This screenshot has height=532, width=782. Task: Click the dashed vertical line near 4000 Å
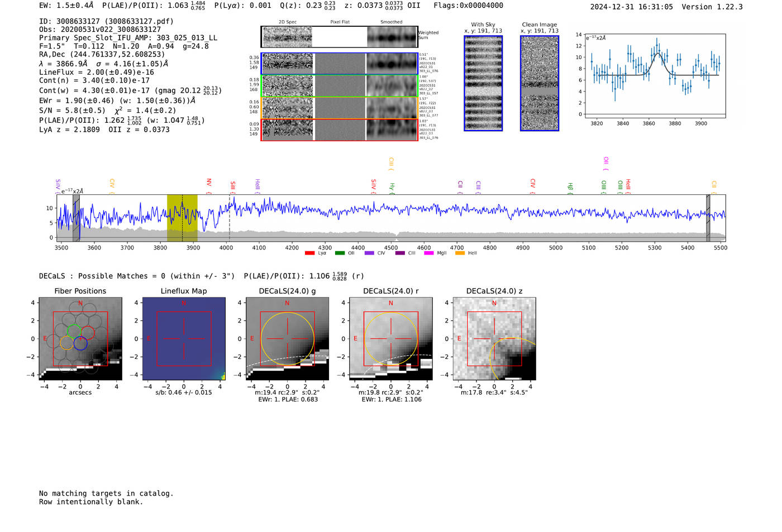coord(230,218)
